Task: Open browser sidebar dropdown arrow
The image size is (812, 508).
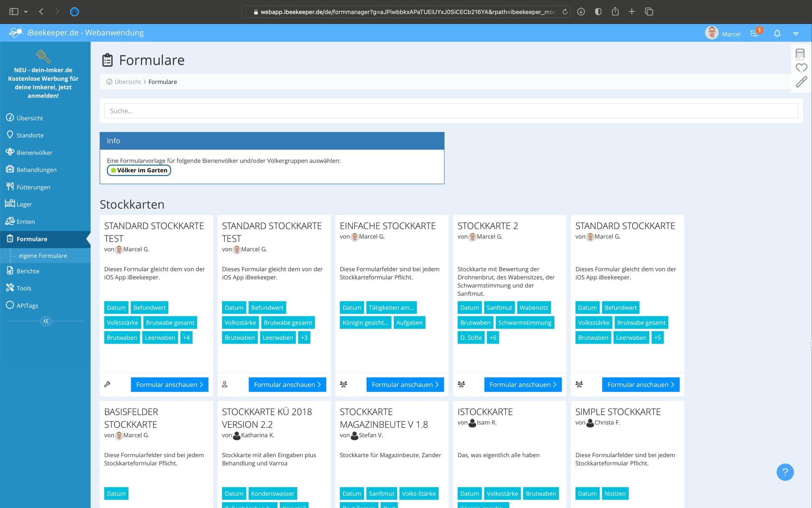Action: coord(26,12)
